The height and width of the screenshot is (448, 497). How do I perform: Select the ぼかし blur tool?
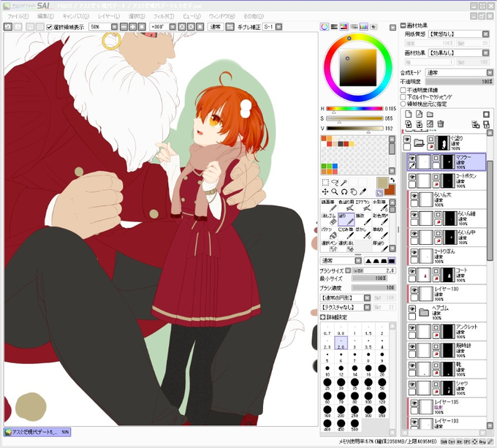363,233
